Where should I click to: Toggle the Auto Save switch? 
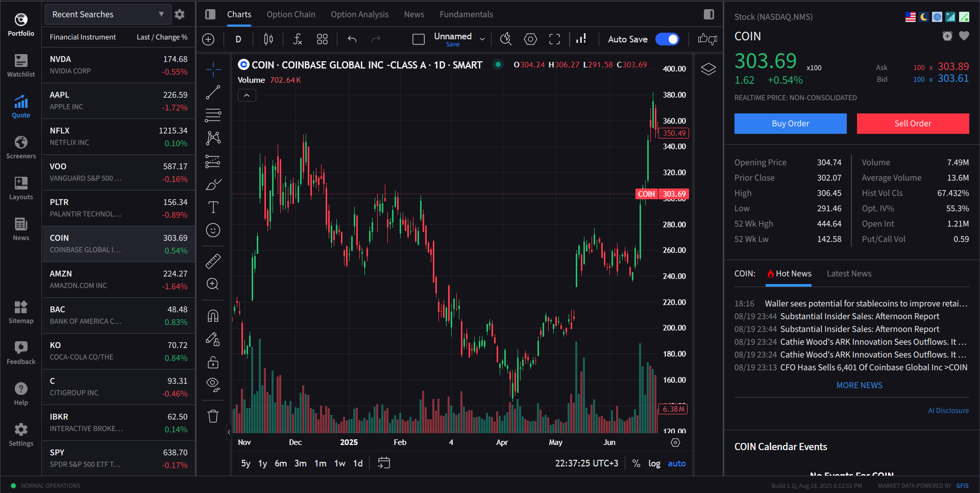pos(667,39)
